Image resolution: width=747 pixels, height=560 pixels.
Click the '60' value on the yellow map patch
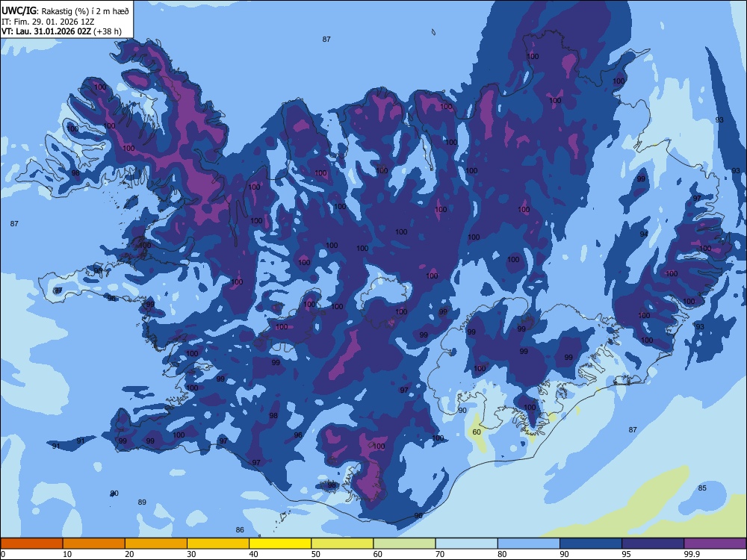coord(477,432)
